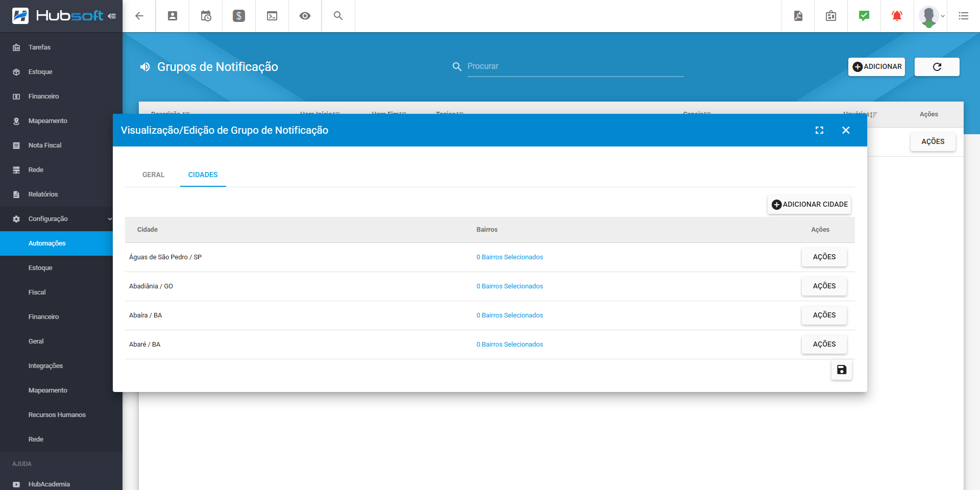Open the red alarm bell notifications

coord(897,16)
